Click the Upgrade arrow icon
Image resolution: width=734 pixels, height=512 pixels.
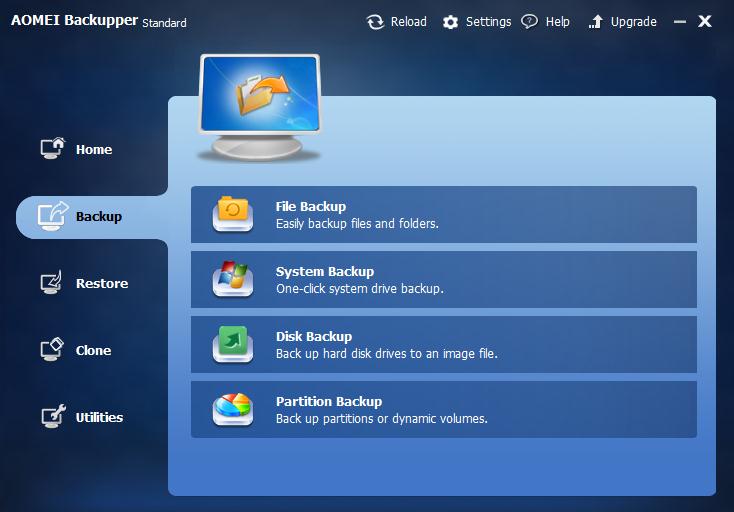click(595, 22)
